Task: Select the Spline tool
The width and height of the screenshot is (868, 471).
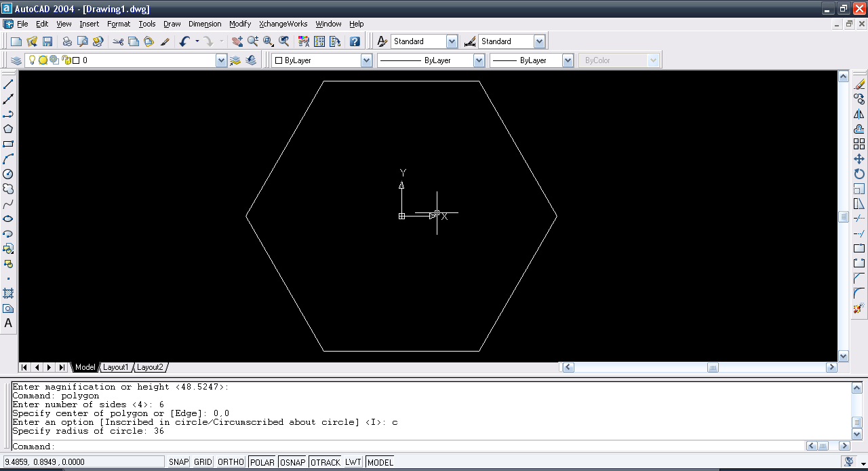Action: 8,204
